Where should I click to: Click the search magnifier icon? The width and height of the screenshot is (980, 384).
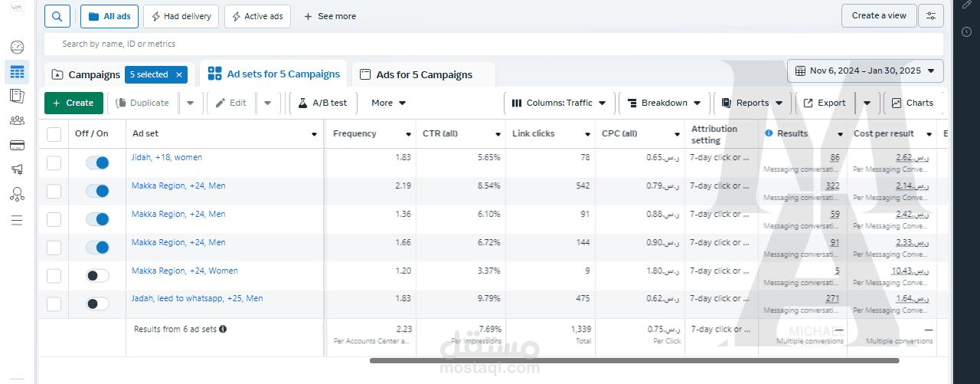point(57,16)
